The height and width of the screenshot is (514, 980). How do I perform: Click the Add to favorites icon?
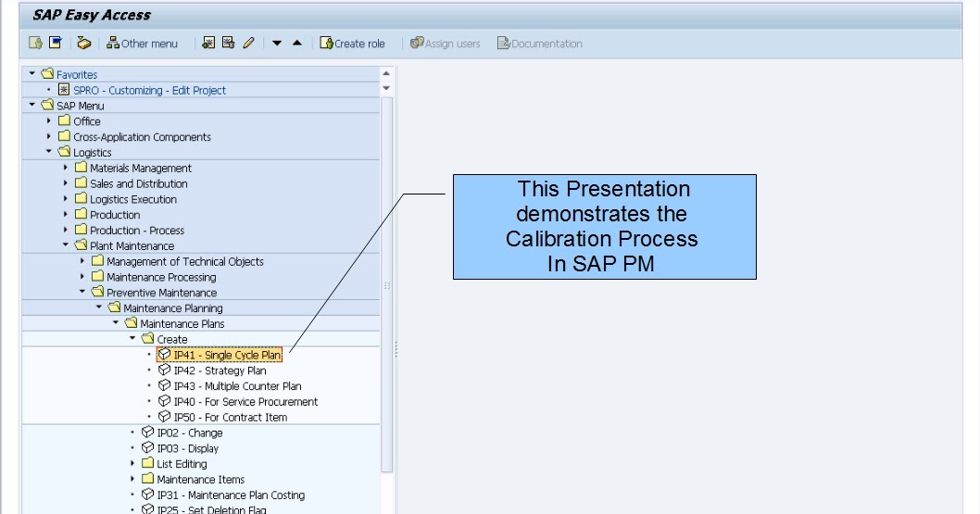coord(208,44)
